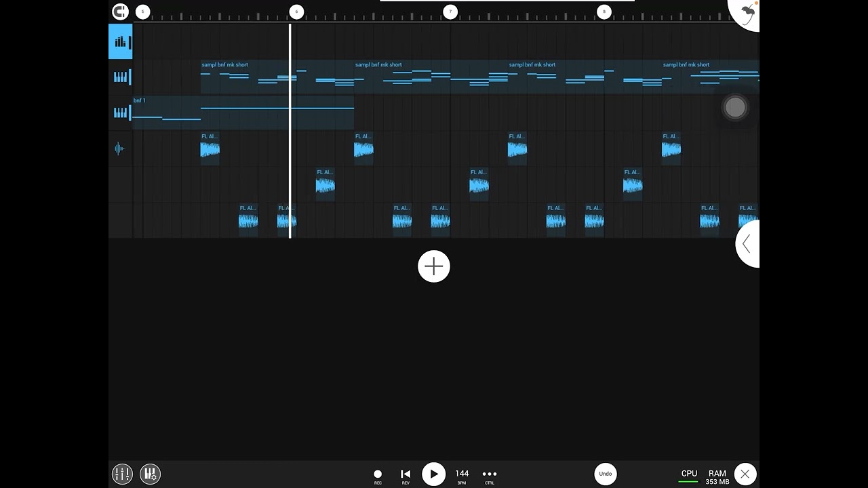Add a new track with plus button

[434, 266]
